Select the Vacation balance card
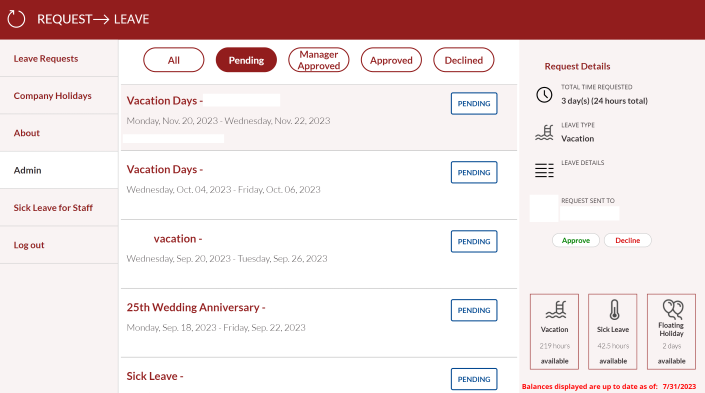705x393 pixels. click(x=554, y=332)
